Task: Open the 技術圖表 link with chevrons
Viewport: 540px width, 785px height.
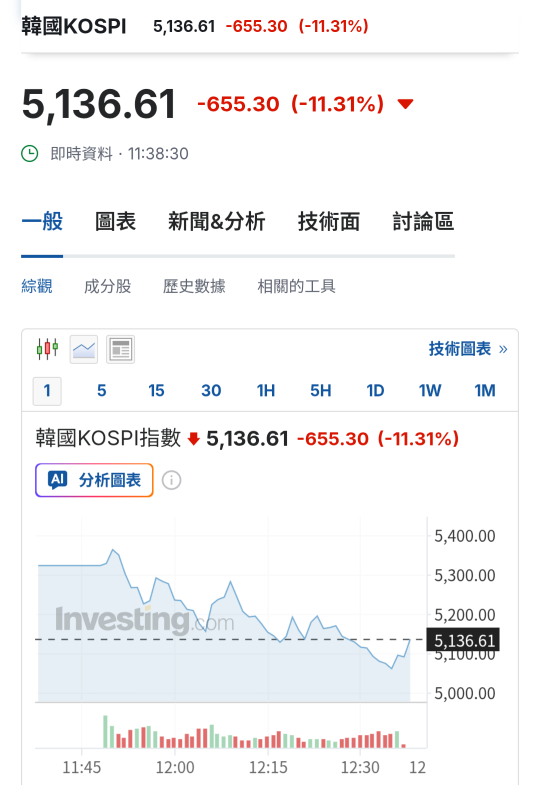Action: (x=468, y=349)
